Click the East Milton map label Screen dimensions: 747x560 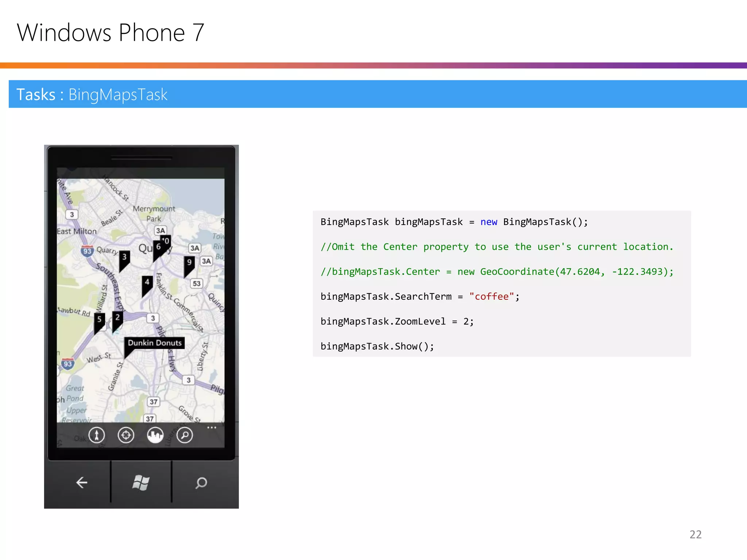pos(77,231)
